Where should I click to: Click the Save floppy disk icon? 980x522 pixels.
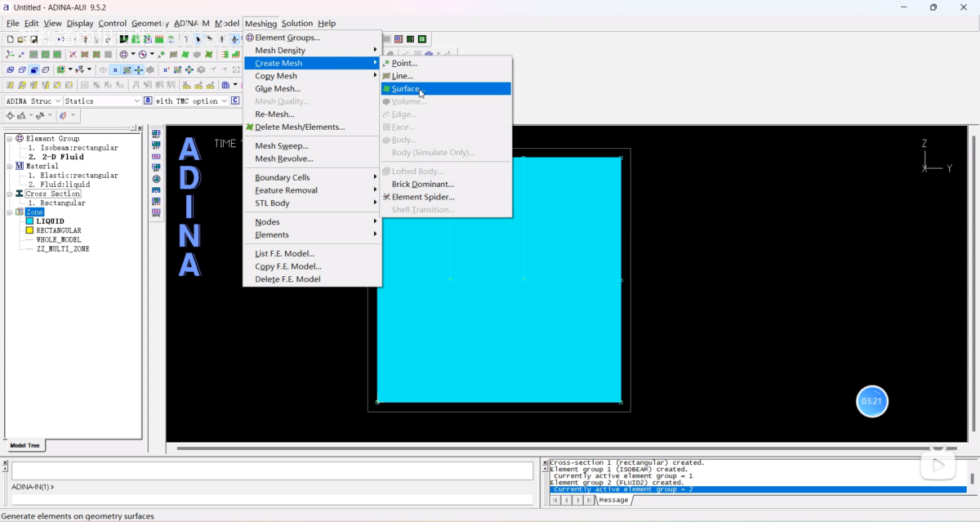point(33,39)
